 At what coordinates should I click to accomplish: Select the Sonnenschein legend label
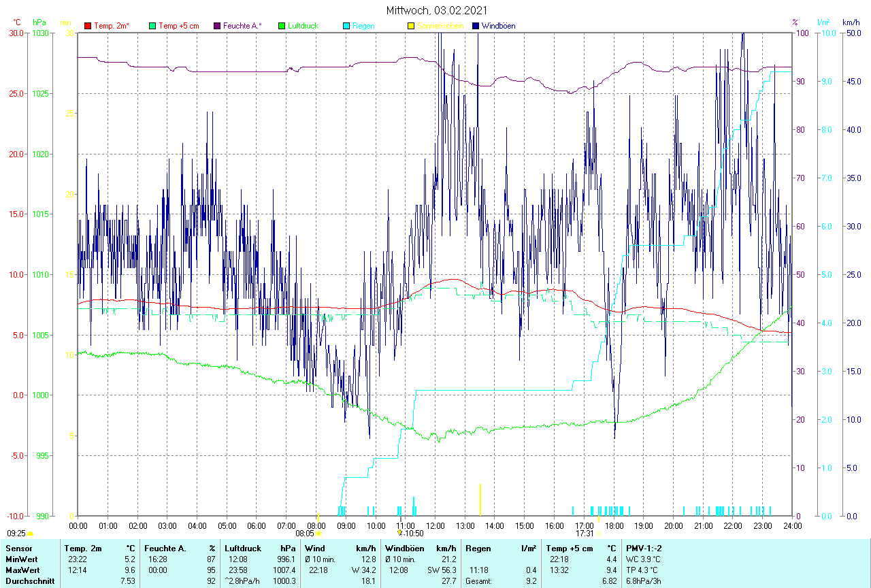coord(440,26)
